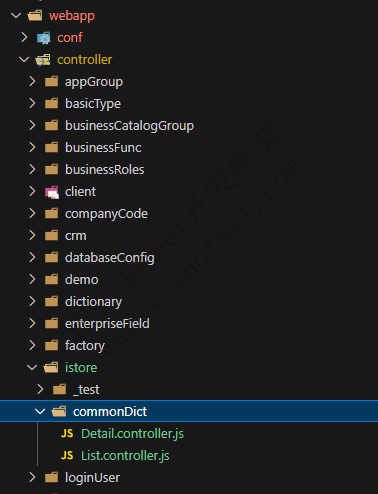Click the JS icon of List.controller.js

67,455
